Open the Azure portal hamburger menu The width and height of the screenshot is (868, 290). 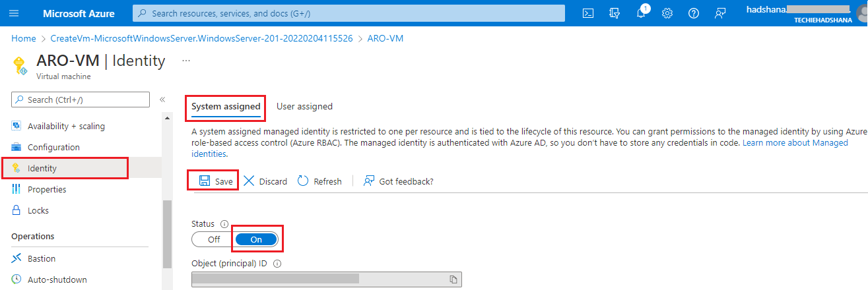coord(15,13)
